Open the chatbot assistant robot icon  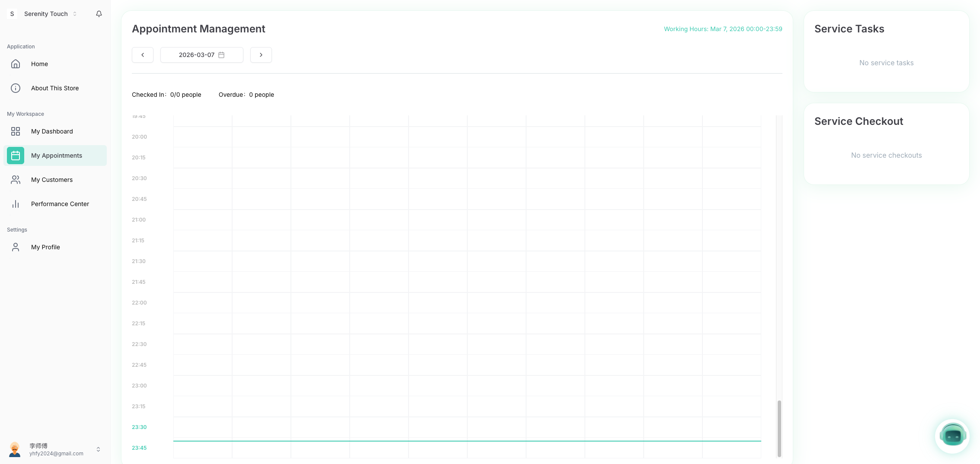(952, 436)
